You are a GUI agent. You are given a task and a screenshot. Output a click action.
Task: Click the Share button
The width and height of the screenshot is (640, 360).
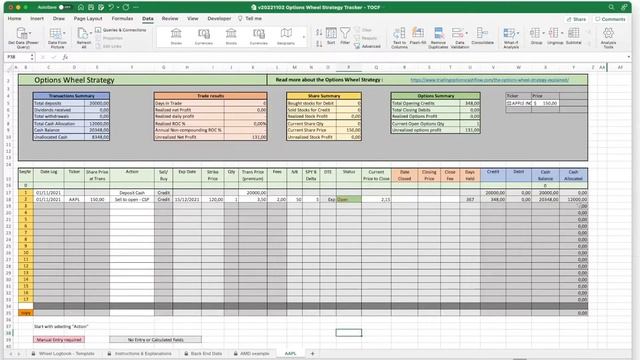pyautogui.click(x=576, y=19)
